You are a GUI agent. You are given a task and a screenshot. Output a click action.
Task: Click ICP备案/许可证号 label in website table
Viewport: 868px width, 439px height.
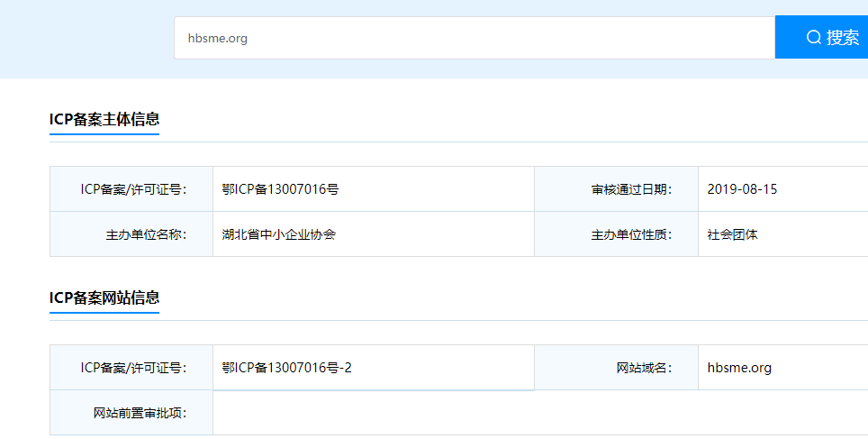(133, 368)
